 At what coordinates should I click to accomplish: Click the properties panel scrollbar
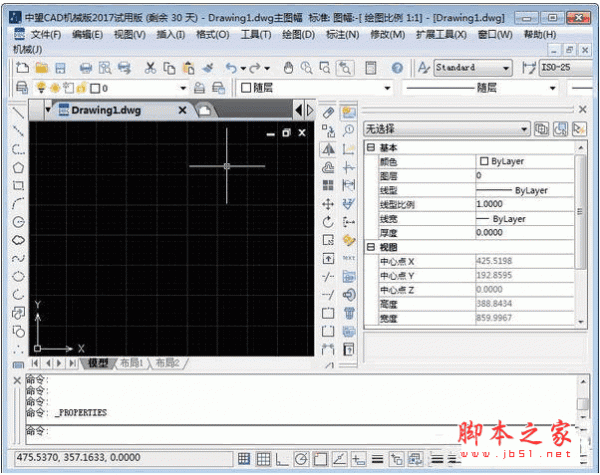581,211
